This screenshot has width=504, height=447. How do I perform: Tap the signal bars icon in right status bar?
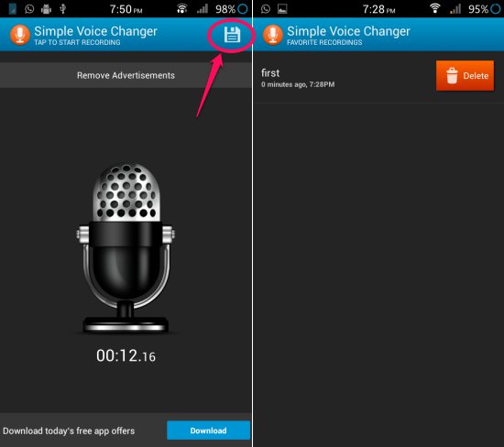[455, 8]
